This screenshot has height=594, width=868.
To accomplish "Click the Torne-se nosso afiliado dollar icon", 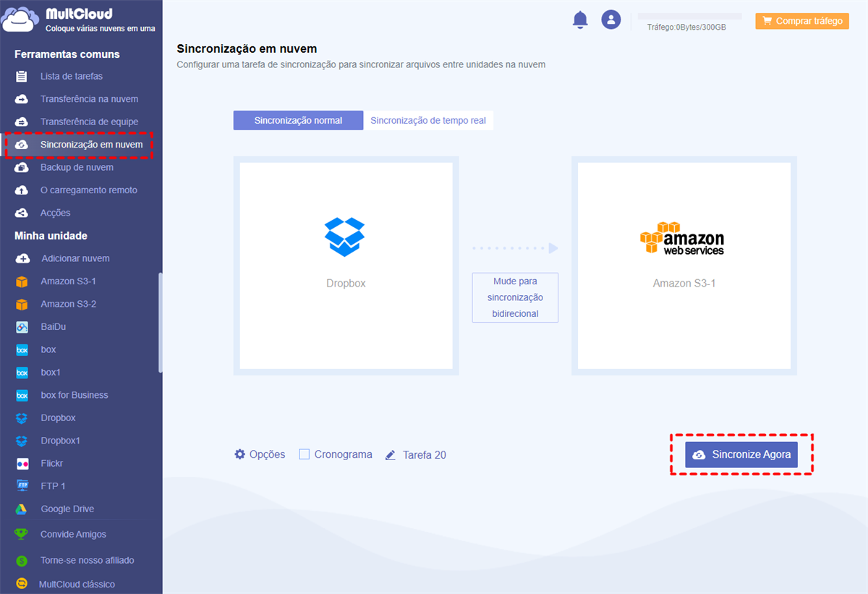I will pos(22,560).
